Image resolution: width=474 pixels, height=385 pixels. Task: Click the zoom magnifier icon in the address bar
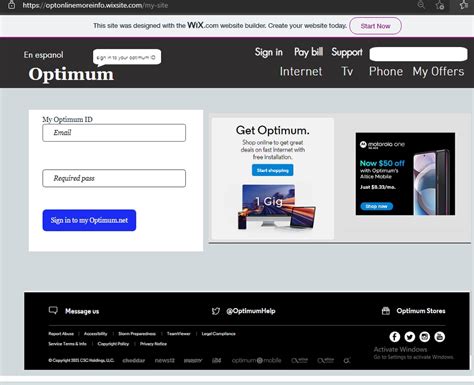[421, 5]
